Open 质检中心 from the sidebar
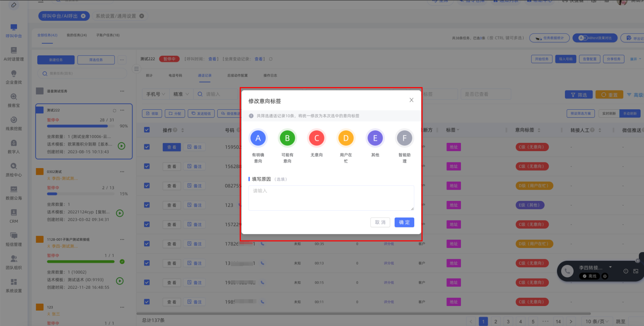This screenshot has width=644, height=326. (x=14, y=170)
